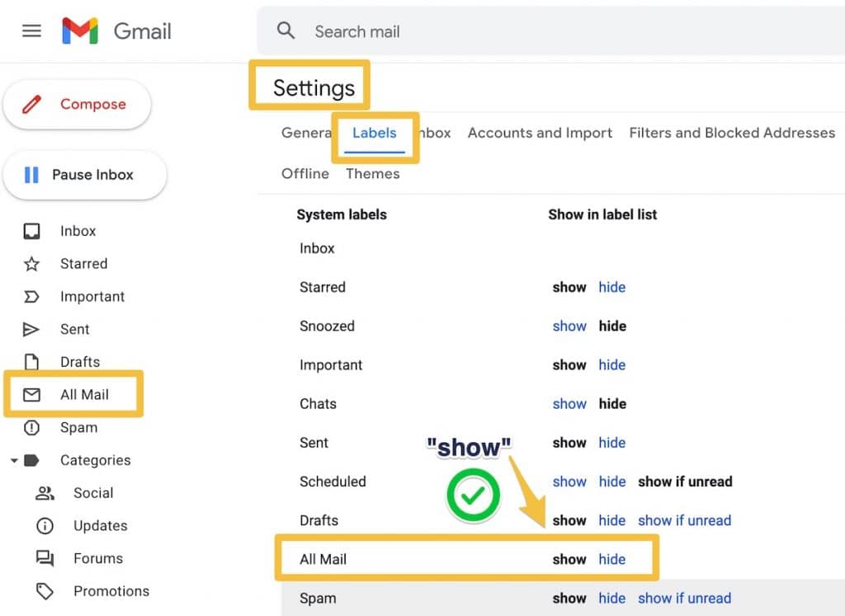Image resolution: width=845 pixels, height=616 pixels.
Task: Show the Snoozed label in list
Action: (569, 326)
